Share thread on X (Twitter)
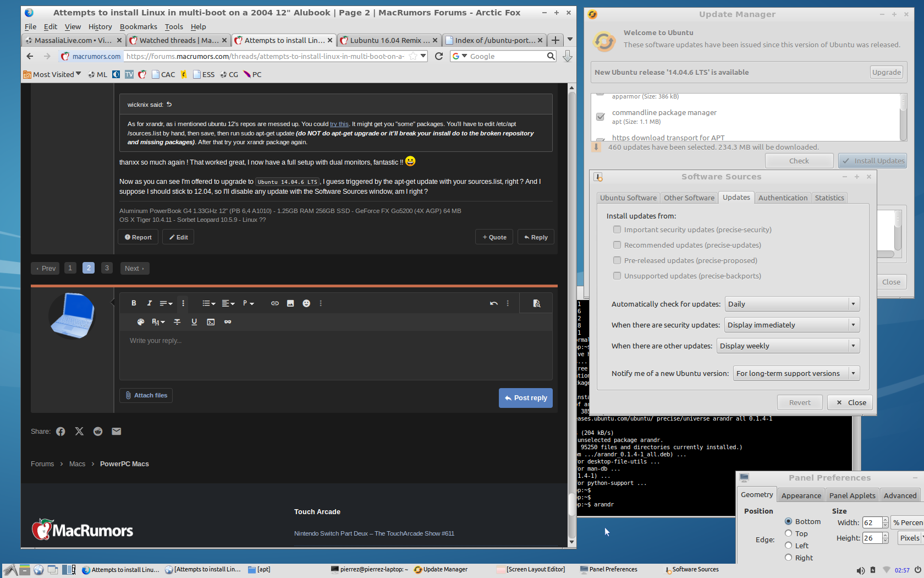Image resolution: width=924 pixels, height=578 pixels. click(79, 432)
